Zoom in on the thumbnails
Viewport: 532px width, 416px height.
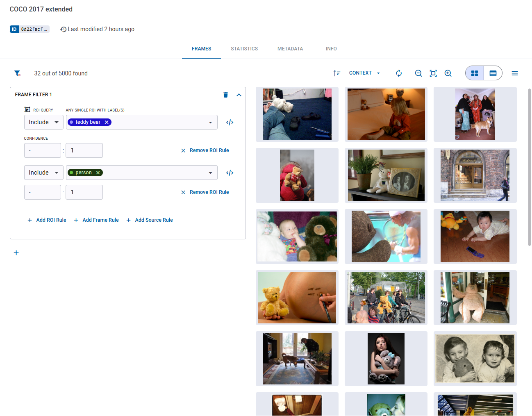[x=448, y=73]
